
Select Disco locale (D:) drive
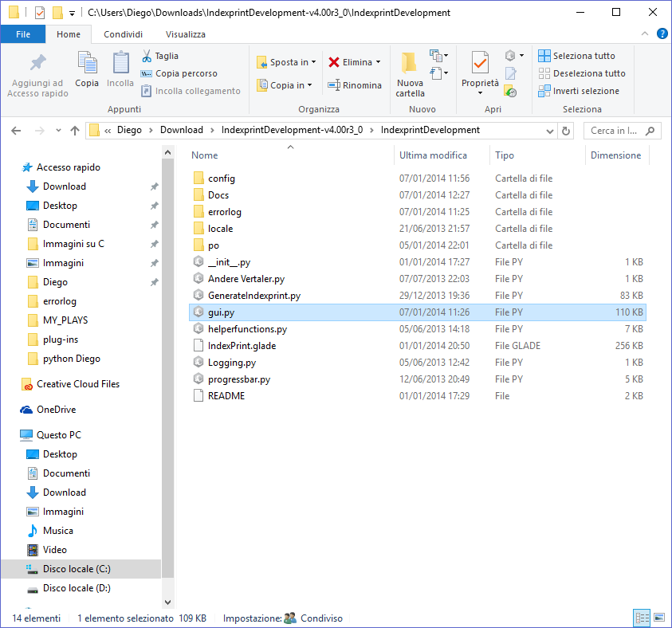[69, 588]
